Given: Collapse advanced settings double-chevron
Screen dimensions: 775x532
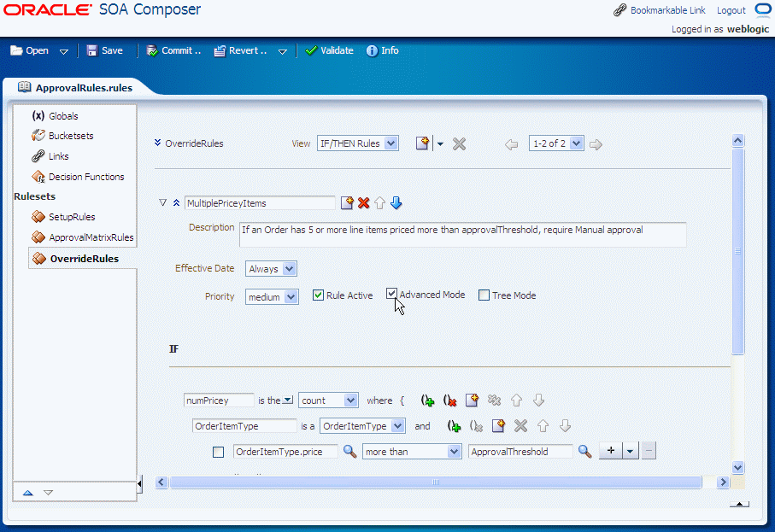Looking at the screenshot, I should click(x=177, y=202).
